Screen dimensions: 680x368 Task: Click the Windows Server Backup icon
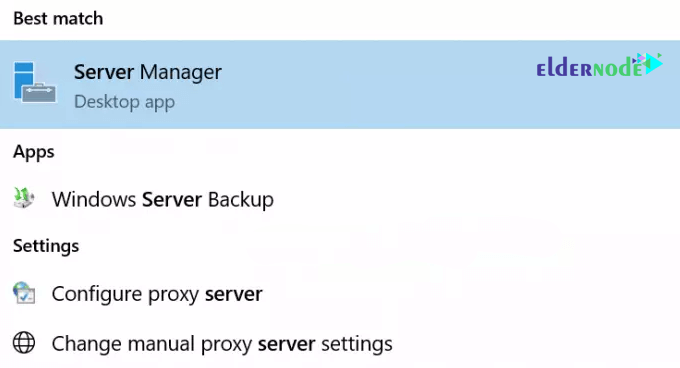pos(24,198)
